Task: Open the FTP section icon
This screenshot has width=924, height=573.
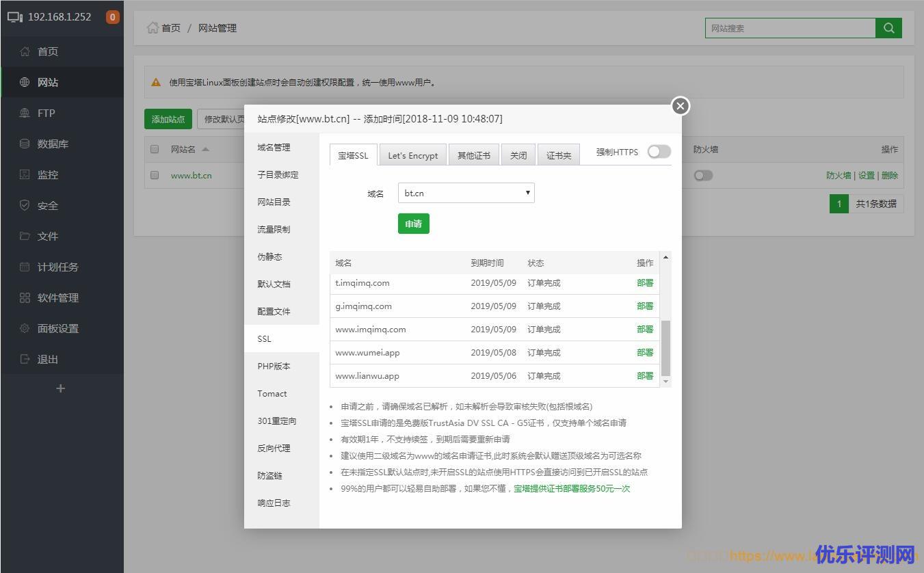Action: [25, 114]
